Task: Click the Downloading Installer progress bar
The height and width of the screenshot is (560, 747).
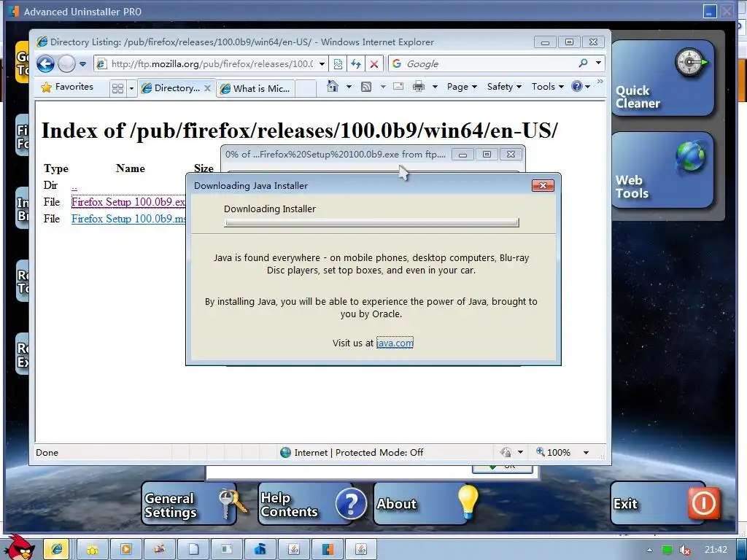Action: 371,222
